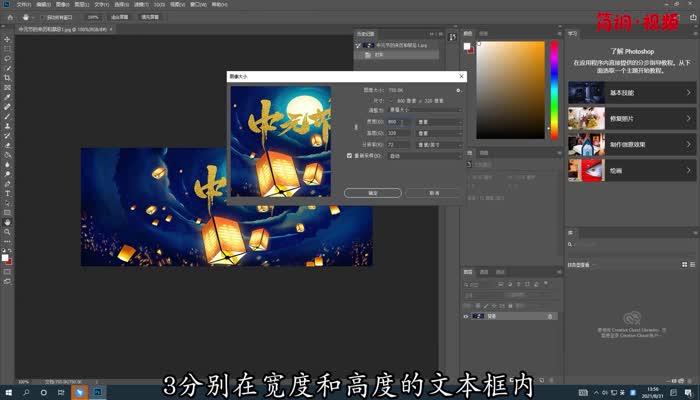Expand the Fit To preset dropdown
The image size is (700, 400).
(x=423, y=110)
